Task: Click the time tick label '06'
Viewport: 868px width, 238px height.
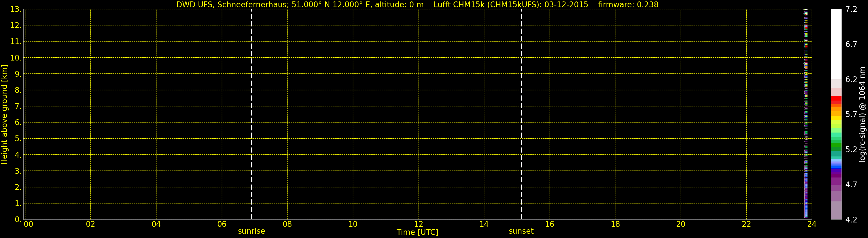Action: click(222, 224)
